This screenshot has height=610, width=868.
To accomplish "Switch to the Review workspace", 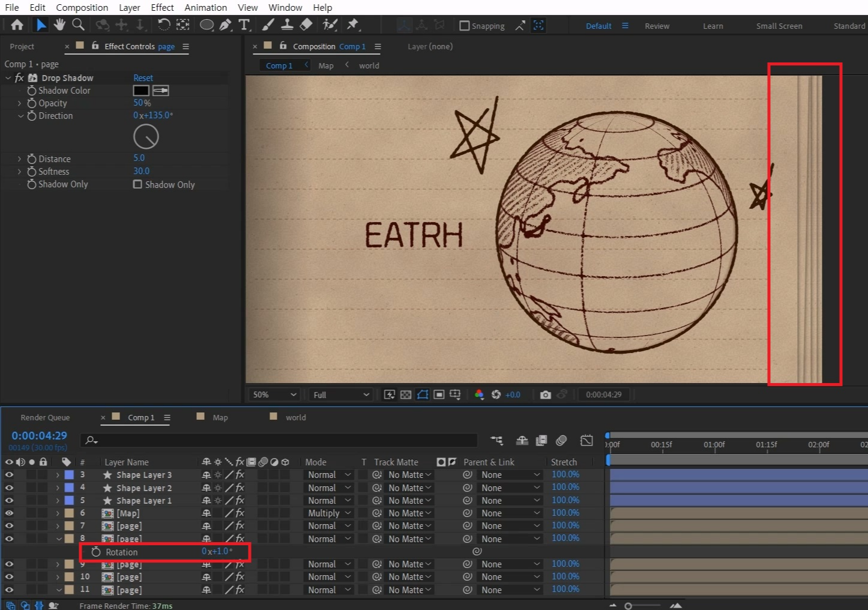I will click(x=657, y=26).
